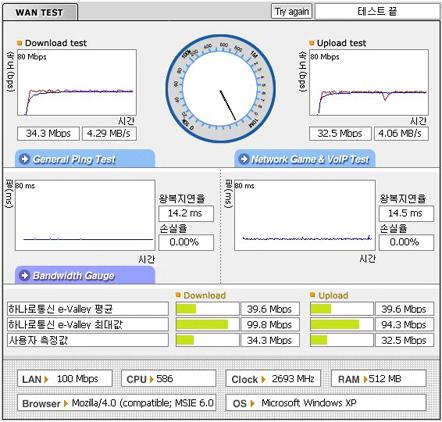Click the orange bullet beside Upload test
Viewport: 442px width, 422px height.
(x=311, y=43)
